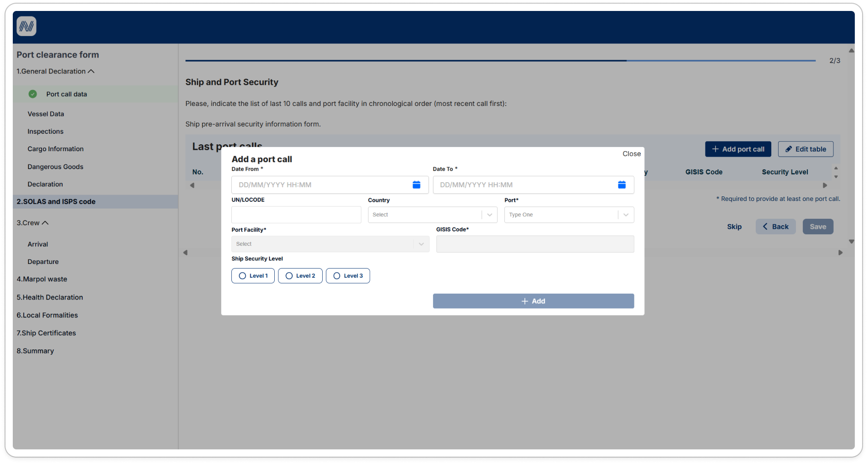Image resolution: width=868 pixels, height=464 pixels.
Task: Click the plus icon on Add port call
Action: point(715,149)
